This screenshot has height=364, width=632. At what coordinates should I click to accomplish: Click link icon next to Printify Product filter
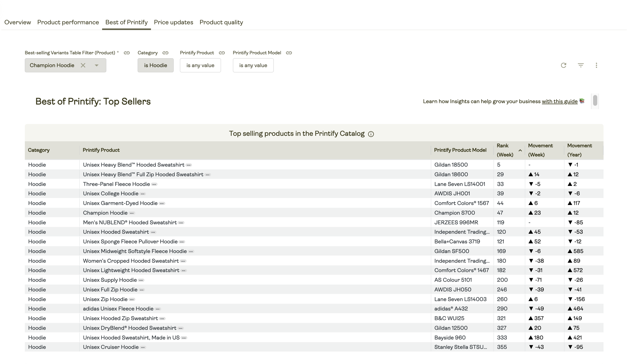pos(222,53)
